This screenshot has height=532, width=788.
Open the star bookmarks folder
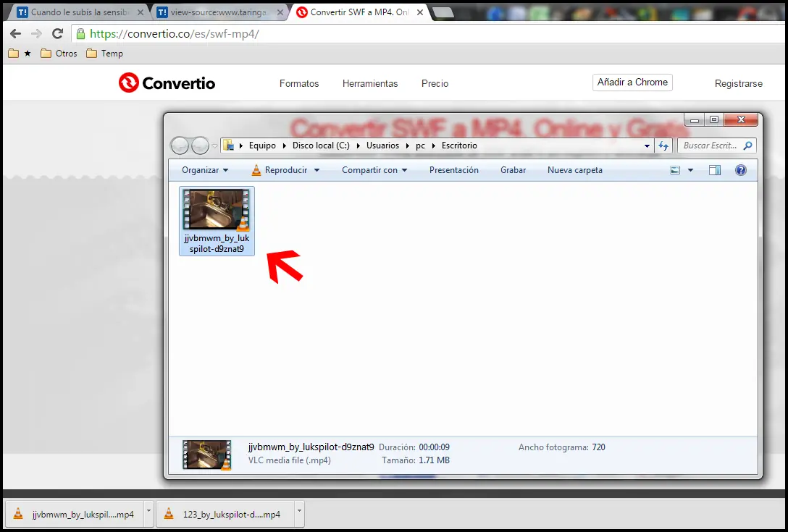point(20,54)
